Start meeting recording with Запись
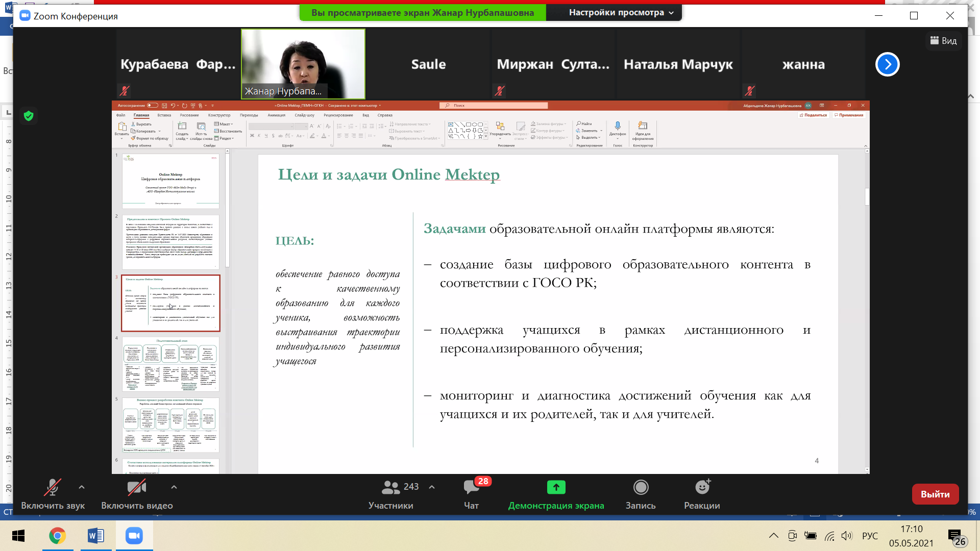 (641, 494)
